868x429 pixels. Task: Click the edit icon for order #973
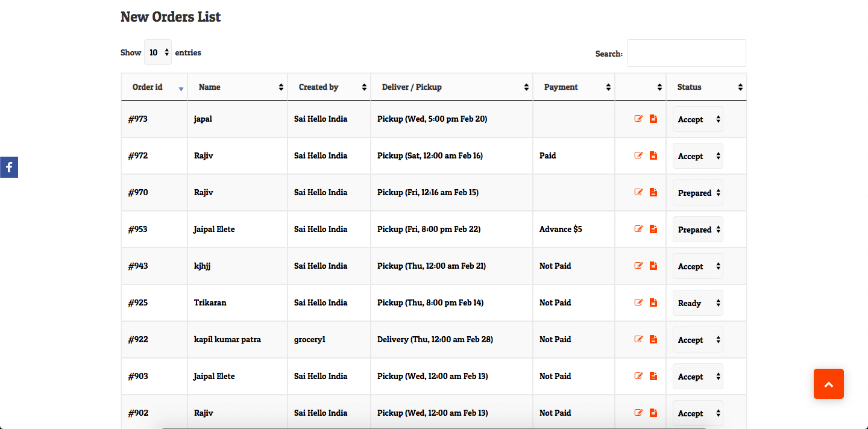tap(638, 119)
